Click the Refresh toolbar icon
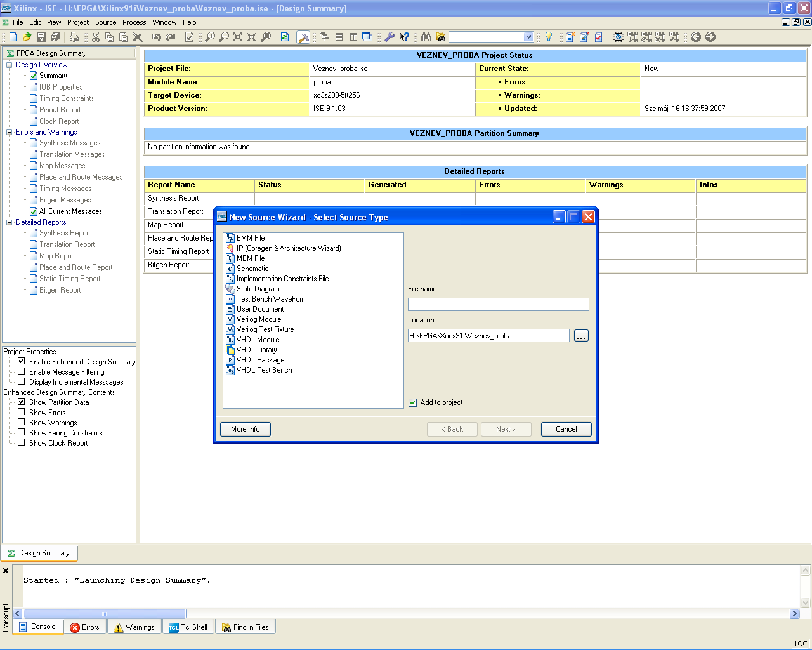The height and width of the screenshot is (650, 812). 285,37
